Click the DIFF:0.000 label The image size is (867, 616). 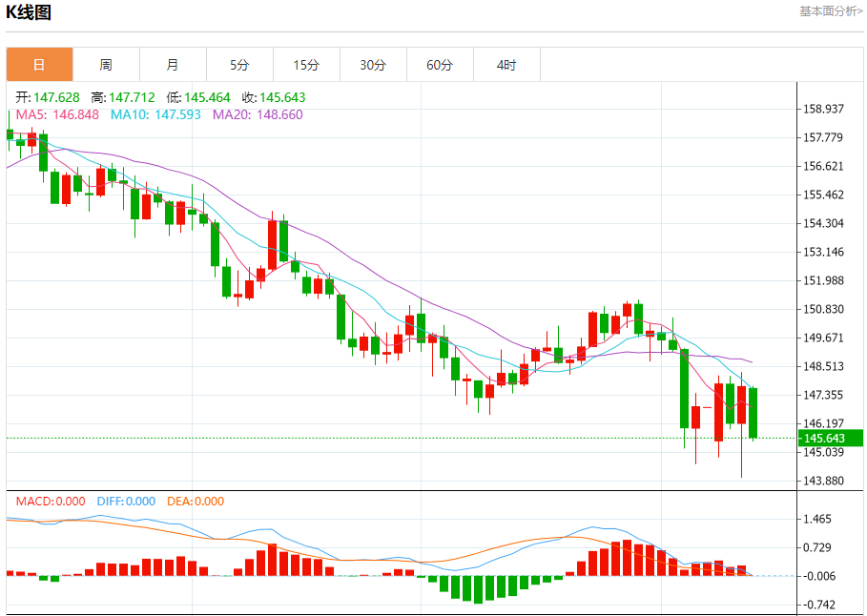[x=126, y=501]
